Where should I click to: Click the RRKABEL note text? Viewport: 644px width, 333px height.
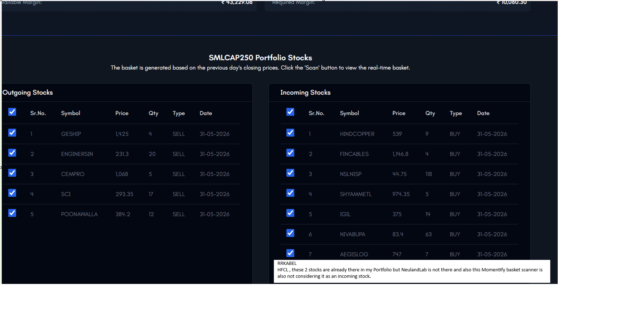(287, 263)
